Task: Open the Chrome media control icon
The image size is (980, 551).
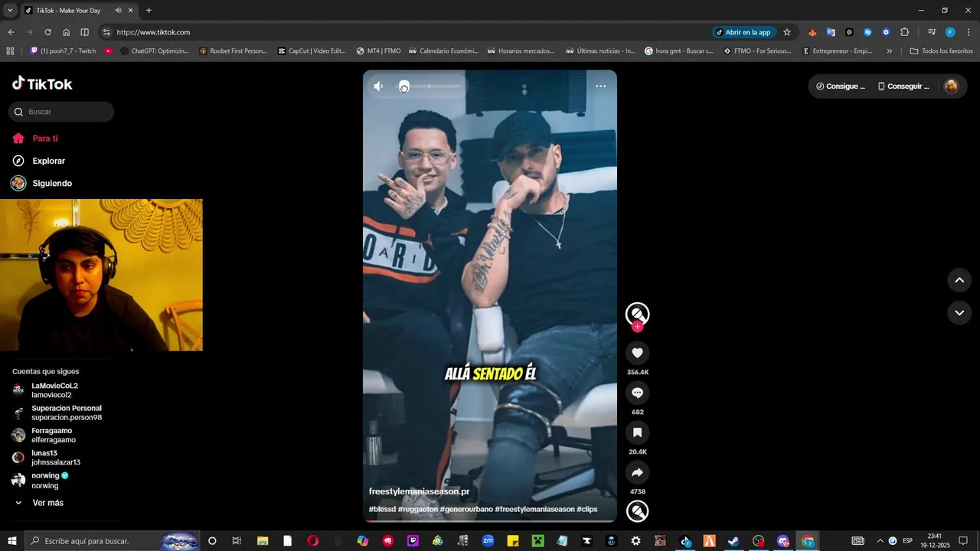Action: click(x=932, y=32)
